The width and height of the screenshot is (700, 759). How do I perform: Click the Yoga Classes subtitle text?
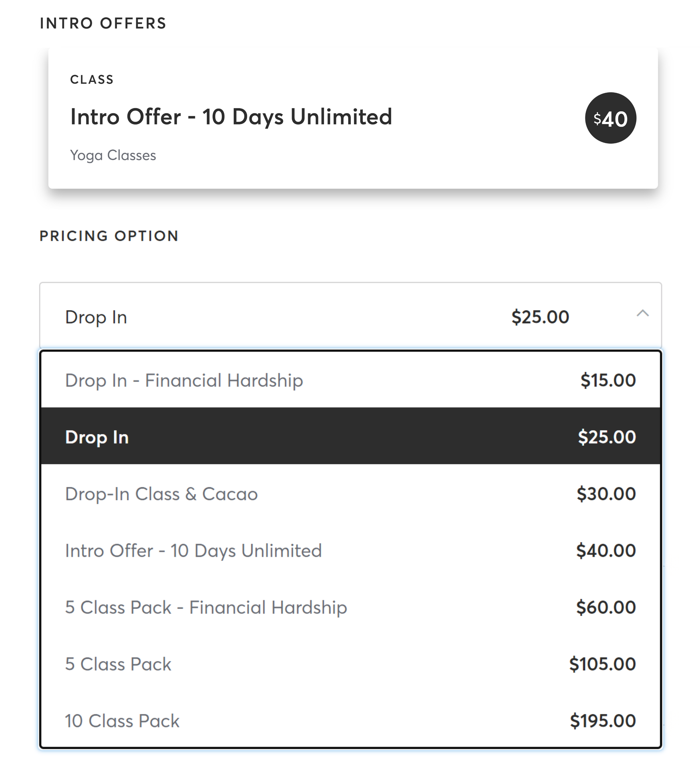[x=113, y=155]
